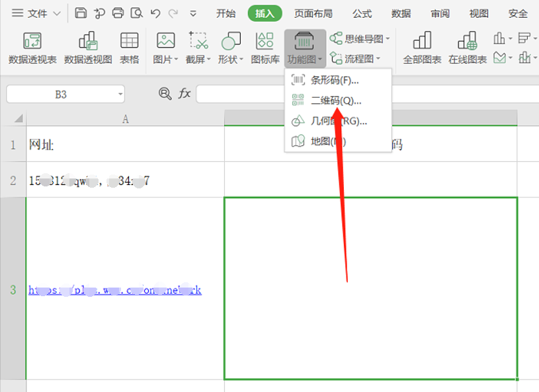Select row 3 header
The image size is (539, 392).
click(x=13, y=290)
